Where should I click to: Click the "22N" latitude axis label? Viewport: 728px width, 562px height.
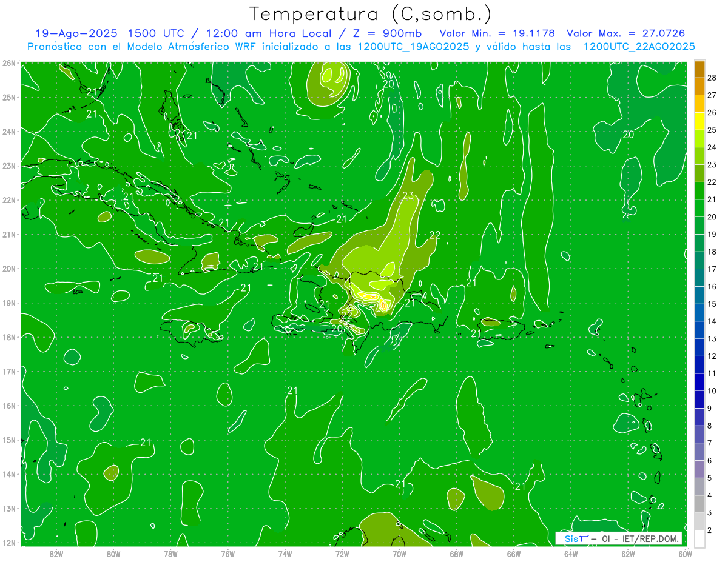click(9, 200)
